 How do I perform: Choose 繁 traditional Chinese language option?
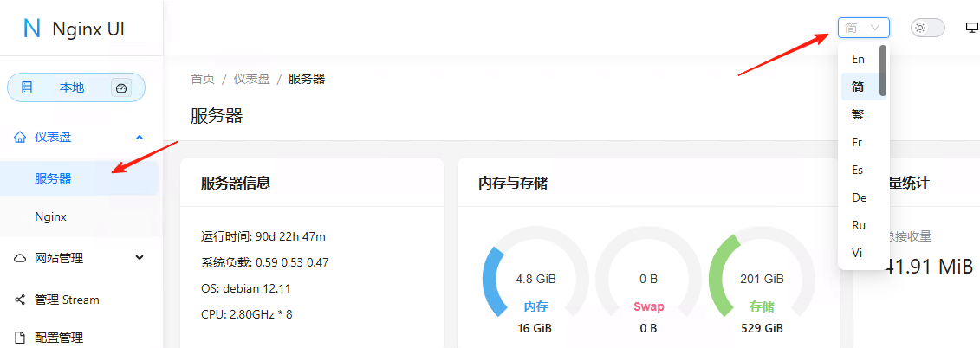(858, 114)
